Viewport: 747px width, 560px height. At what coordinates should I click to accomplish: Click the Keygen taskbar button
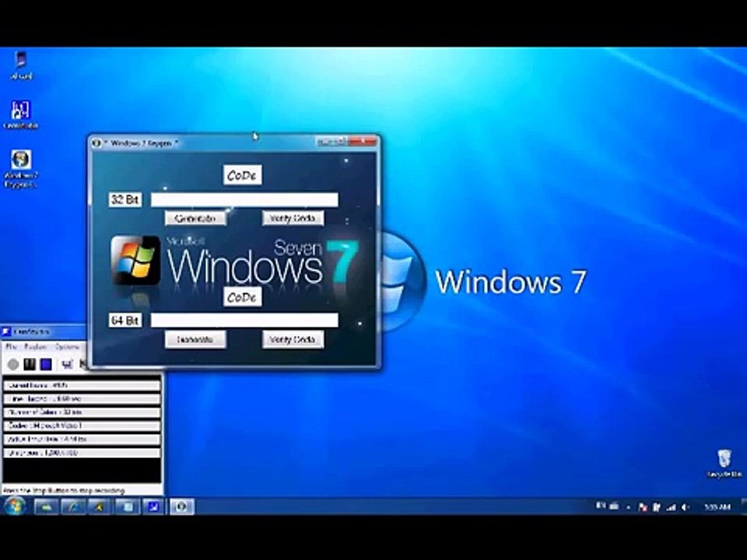181,506
